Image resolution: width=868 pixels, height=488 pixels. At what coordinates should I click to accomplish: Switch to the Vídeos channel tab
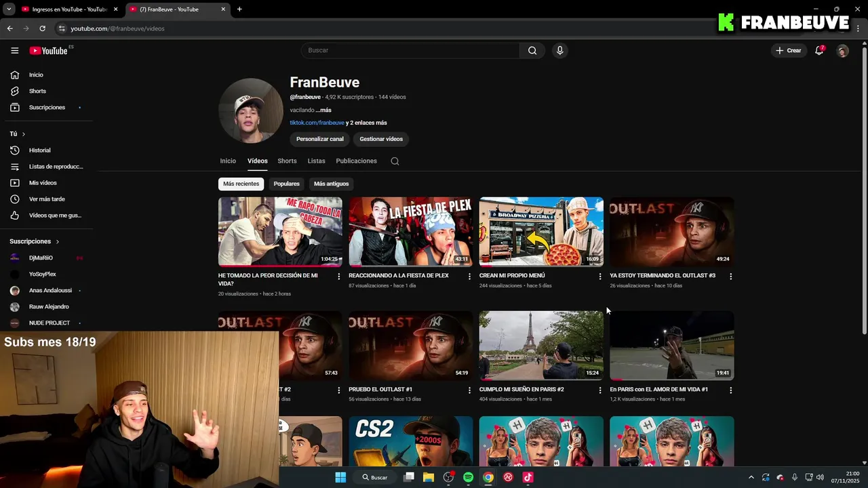[x=258, y=161]
